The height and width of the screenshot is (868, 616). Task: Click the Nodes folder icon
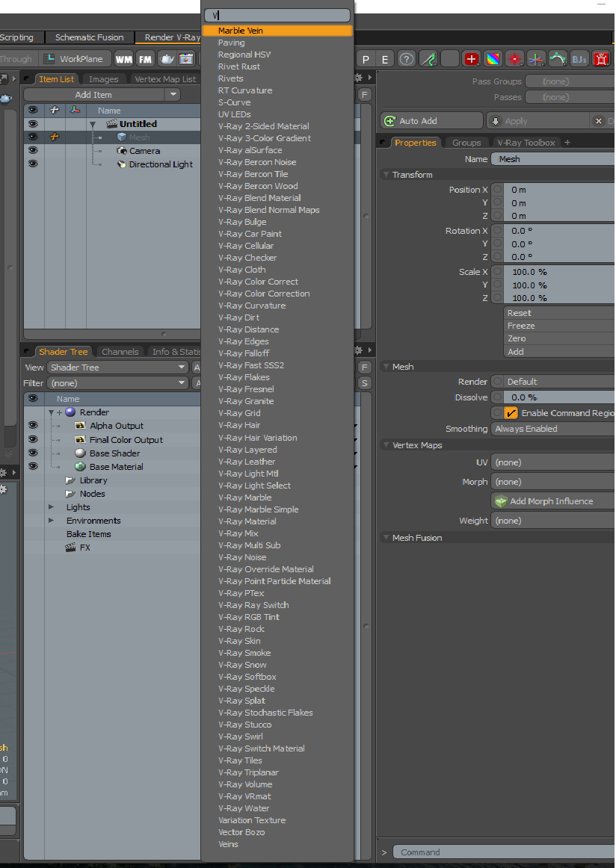(x=70, y=494)
